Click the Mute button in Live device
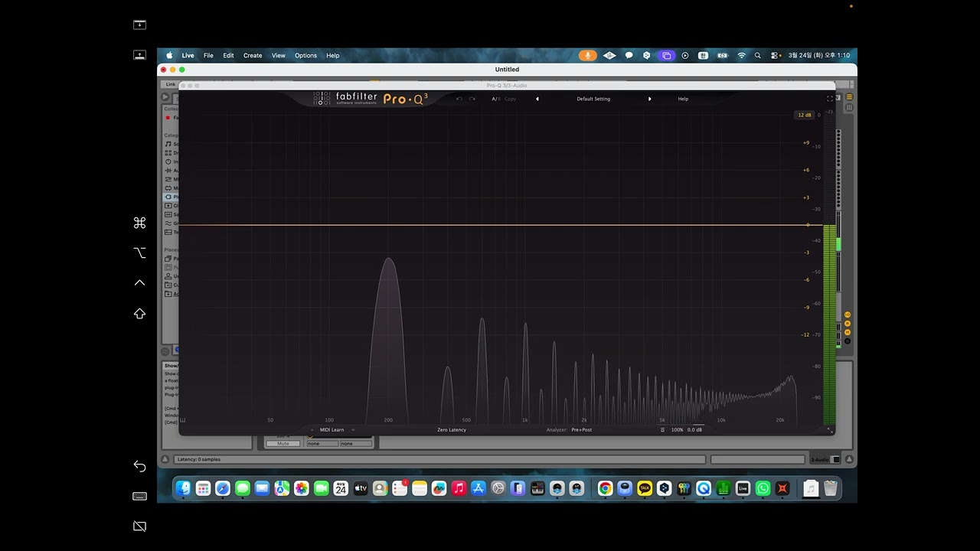Viewport: 980px width, 551px height. pyautogui.click(x=283, y=444)
